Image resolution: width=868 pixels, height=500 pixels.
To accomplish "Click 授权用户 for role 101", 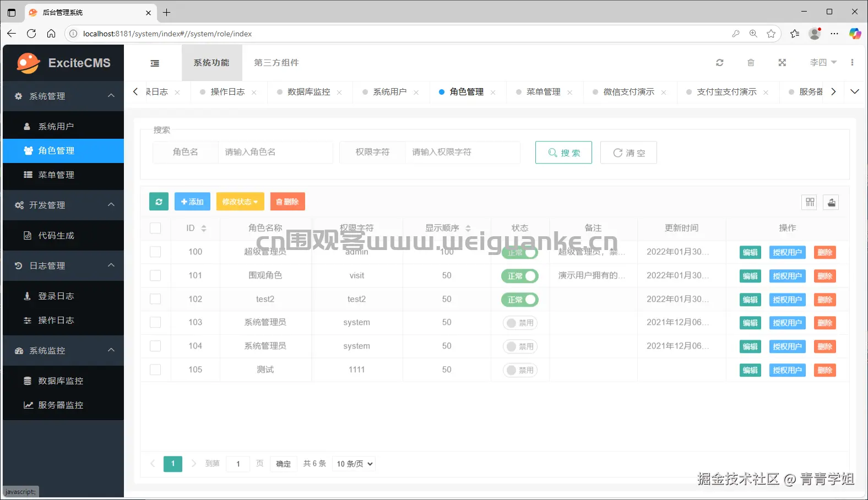I will coord(787,276).
